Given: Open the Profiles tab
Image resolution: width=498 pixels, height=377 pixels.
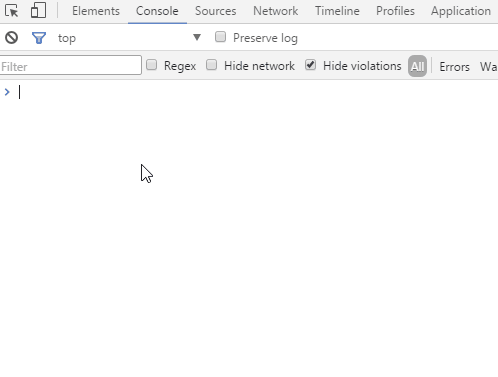Looking at the screenshot, I should point(395,11).
